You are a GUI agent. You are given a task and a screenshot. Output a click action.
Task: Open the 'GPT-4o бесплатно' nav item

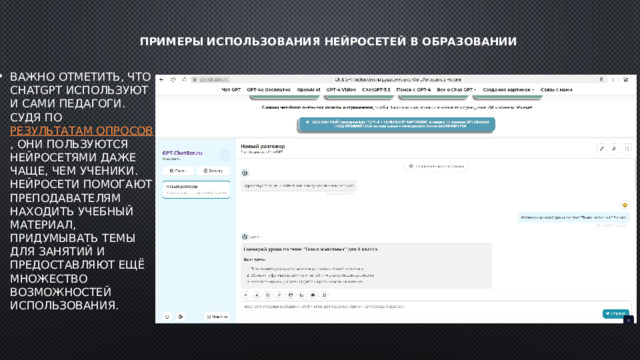coord(269,90)
